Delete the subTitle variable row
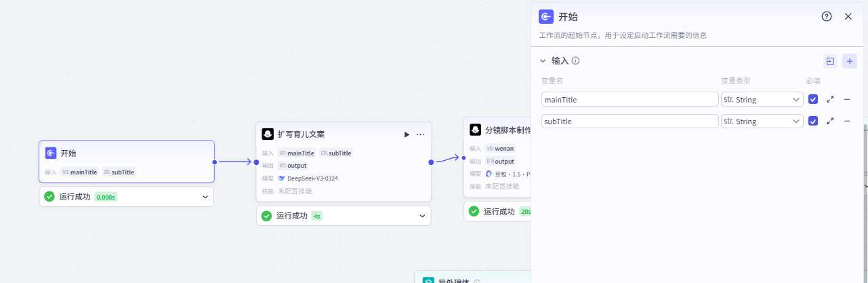 [x=847, y=121]
